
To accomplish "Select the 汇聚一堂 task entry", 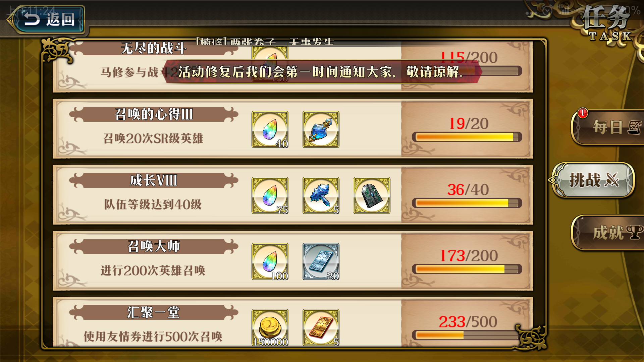I will [293, 322].
